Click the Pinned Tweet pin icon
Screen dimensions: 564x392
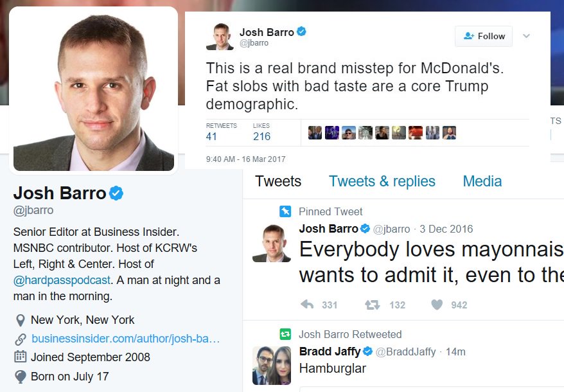click(x=285, y=211)
